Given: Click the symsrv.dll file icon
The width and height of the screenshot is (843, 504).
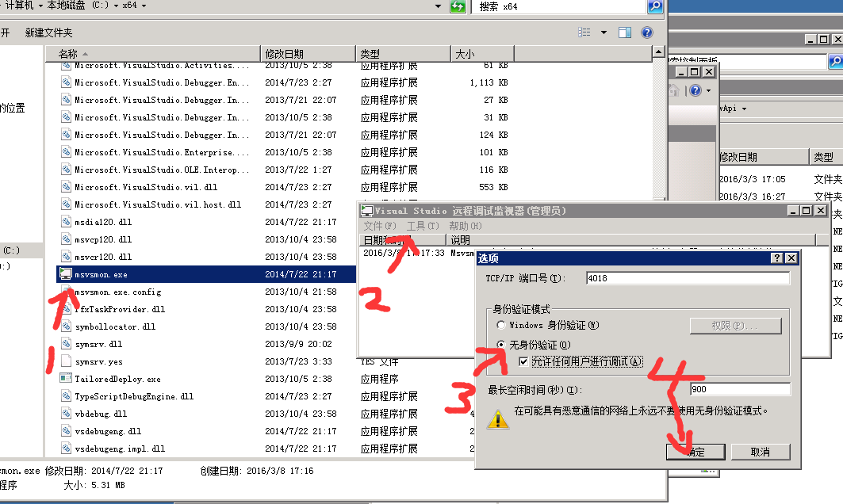Looking at the screenshot, I should click(66, 343).
